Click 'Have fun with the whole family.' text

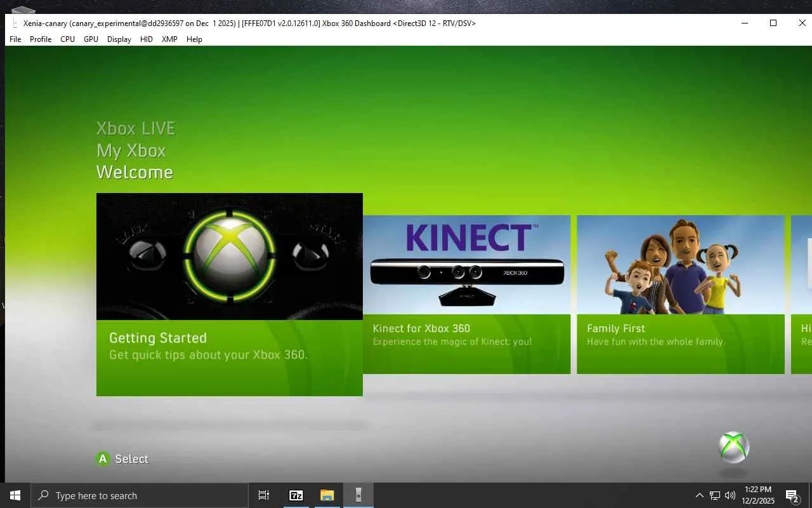point(656,342)
